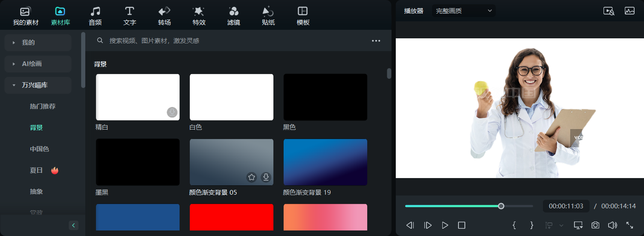Screen dimensions: 644x236
Task: Download the 精白 background
Action: (x=172, y=112)
